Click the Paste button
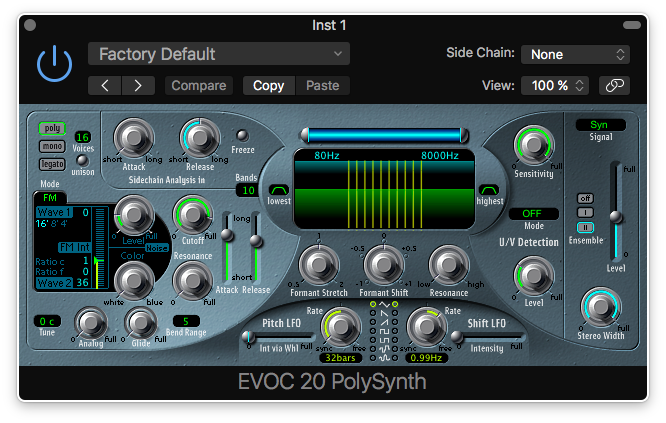This screenshot has height=423, width=666. [x=323, y=86]
